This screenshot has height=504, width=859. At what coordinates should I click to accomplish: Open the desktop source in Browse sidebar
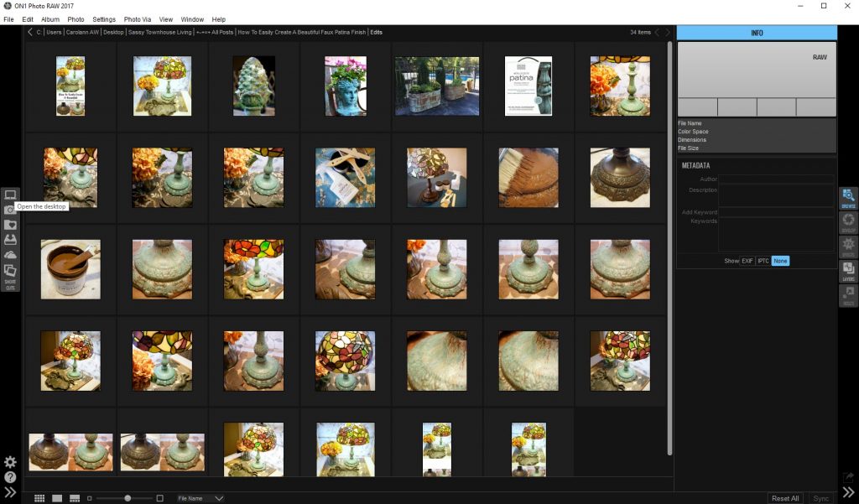point(10,195)
